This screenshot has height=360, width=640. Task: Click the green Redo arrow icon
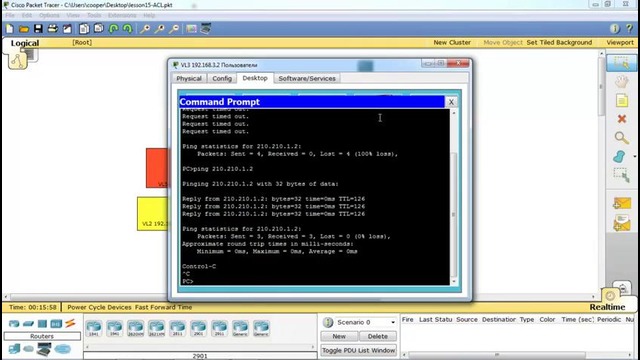[x=128, y=29]
